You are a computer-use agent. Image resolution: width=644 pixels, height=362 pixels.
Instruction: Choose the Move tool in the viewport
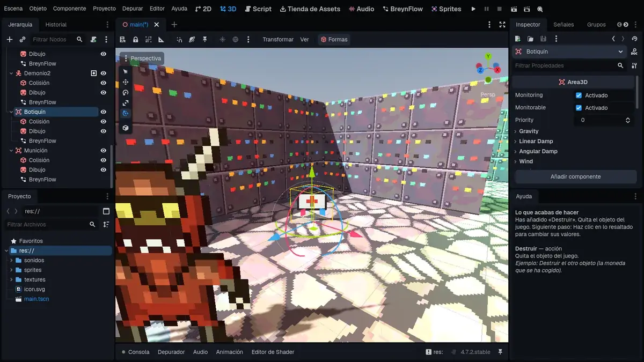click(126, 82)
